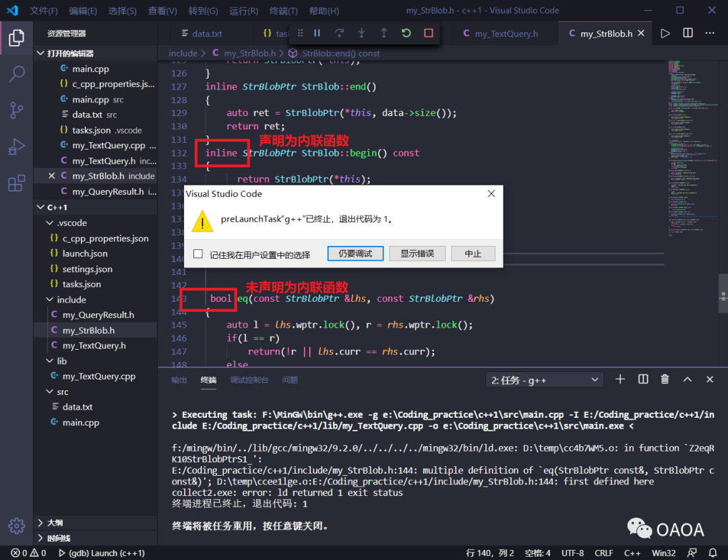Create a new terminal with plus icon
Screen dimensions: 728x560
pyautogui.click(x=620, y=379)
